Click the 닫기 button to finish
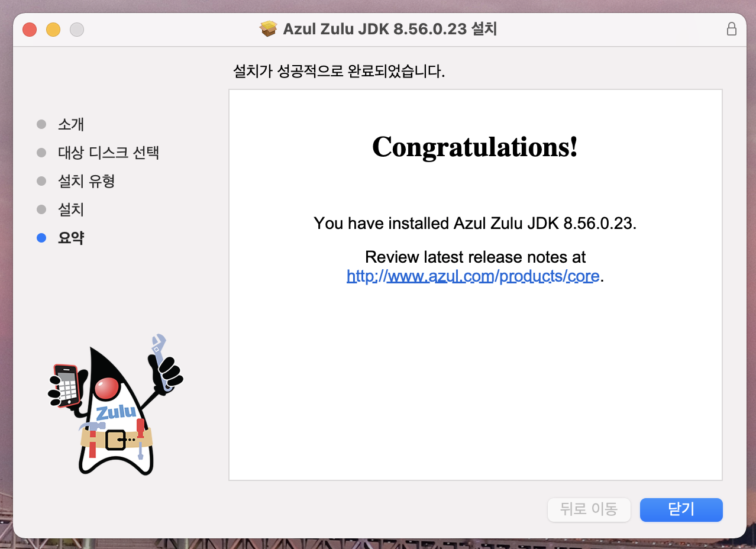The image size is (756, 549). 681,509
